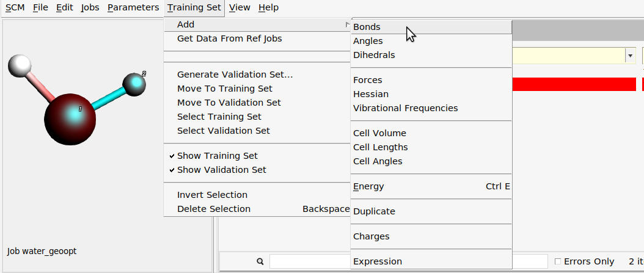Click the cyan highlighted atom labeled 2
This screenshot has height=273, width=644.
[134, 84]
